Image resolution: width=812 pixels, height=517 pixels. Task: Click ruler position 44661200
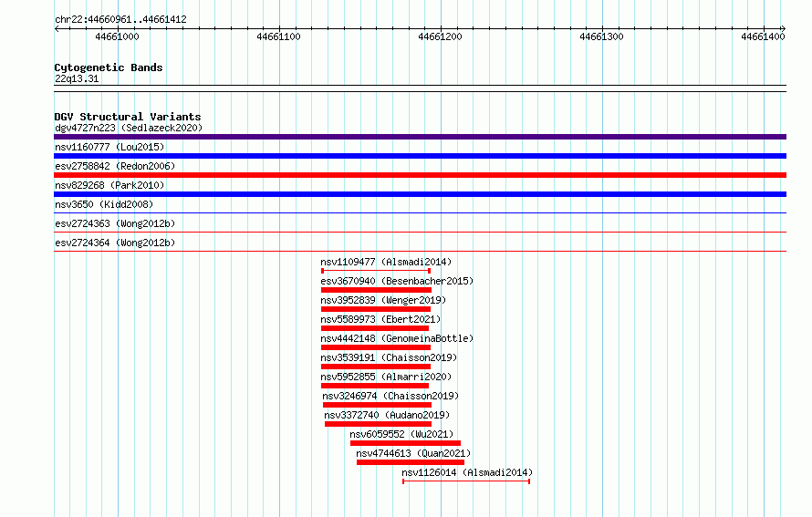coord(440,36)
